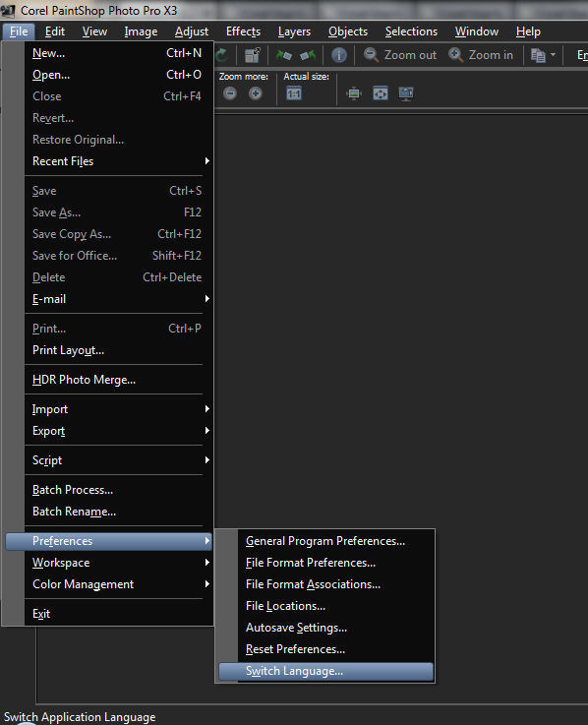
Task: Expand the Recent Files submenu
Action: point(119,161)
